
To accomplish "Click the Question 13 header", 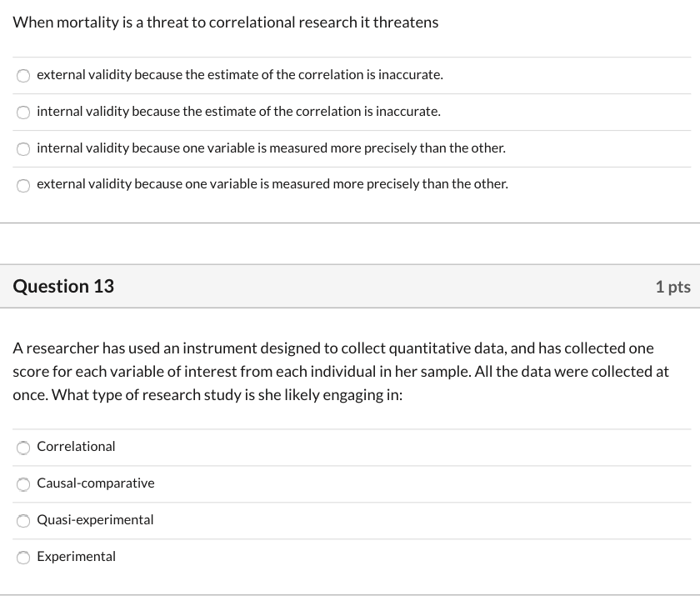I will (x=62, y=286).
